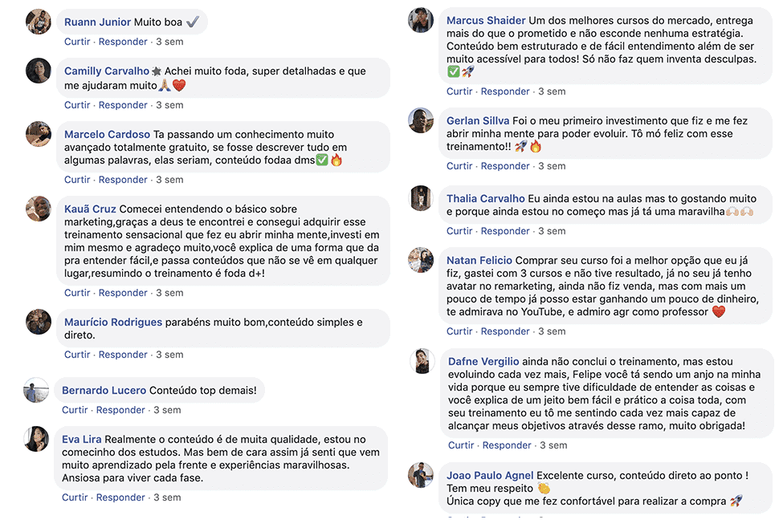The image size is (783, 532).
Task: Click Eva Lira's profile avatar
Action: (x=36, y=439)
